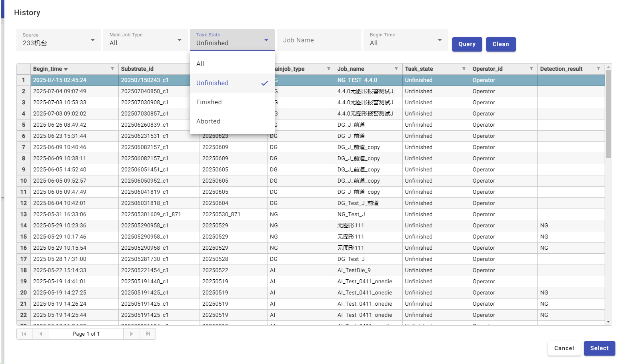Open the Operator_id column filter funnel
This screenshot has height=364, width=617.
[x=531, y=69]
